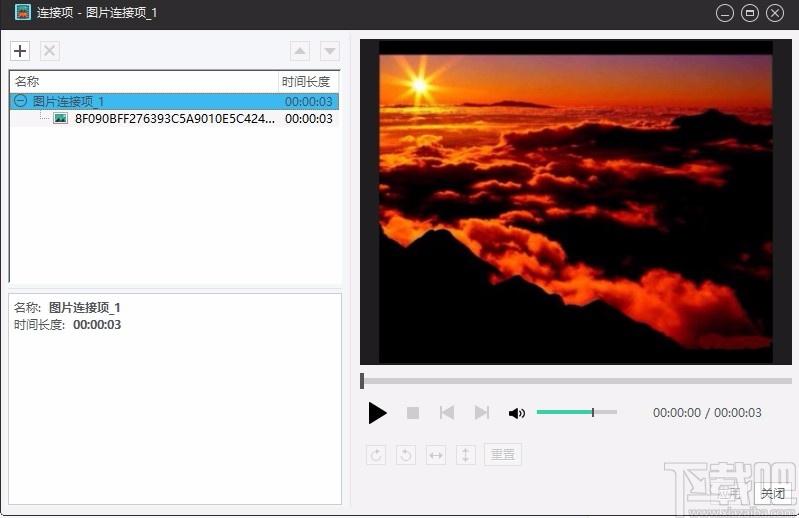This screenshot has width=799, height=518.
Task: Click the 关闭 close button
Action: point(773,493)
